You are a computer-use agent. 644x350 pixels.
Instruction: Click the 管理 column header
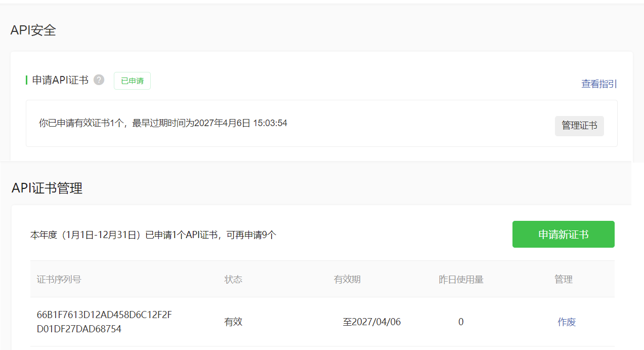coord(564,279)
